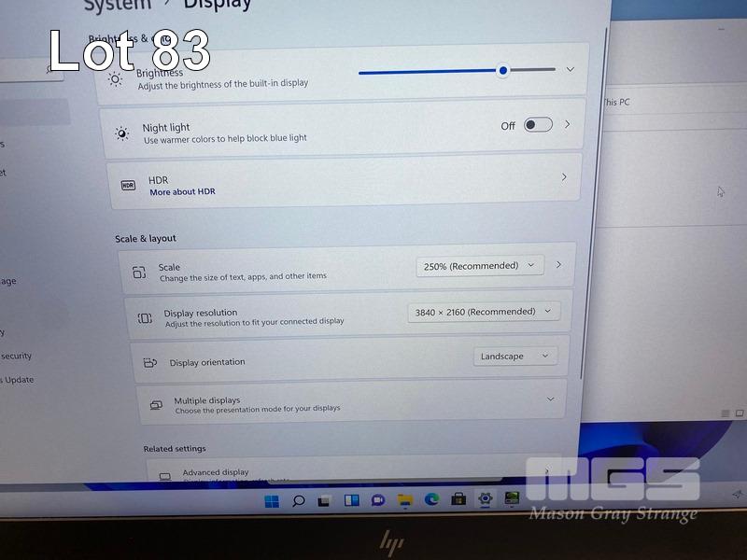Open the HDR settings row
This screenshot has height=560, width=747.
(343, 182)
